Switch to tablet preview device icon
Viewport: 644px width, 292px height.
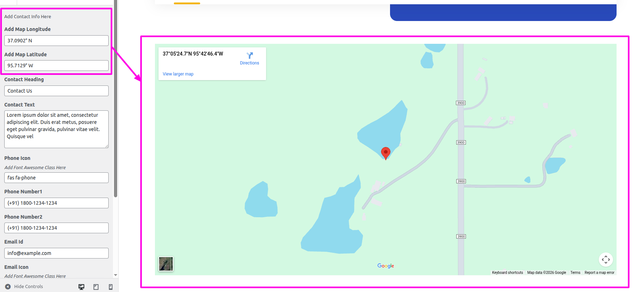pyautogui.click(x=96, y=287)
